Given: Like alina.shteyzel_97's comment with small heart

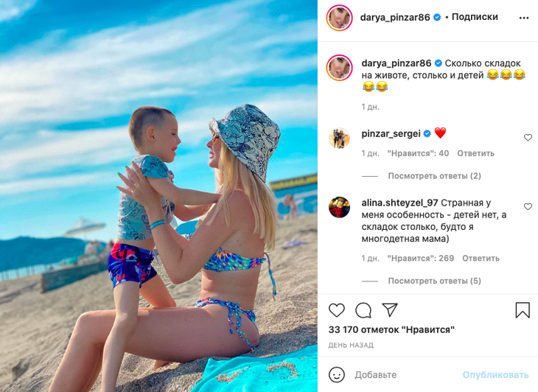Looking at the screenshot, I should click(x=528, y=206).
